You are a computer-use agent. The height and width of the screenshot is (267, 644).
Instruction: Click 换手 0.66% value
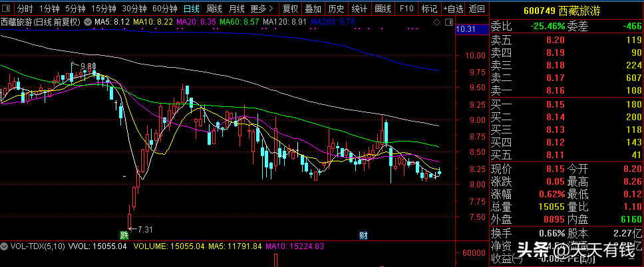552,233
